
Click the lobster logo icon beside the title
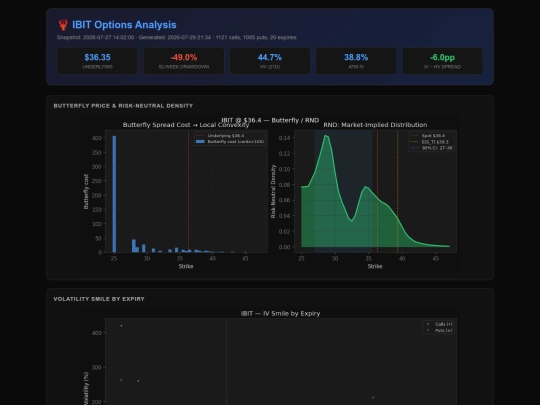pos(63,25)
